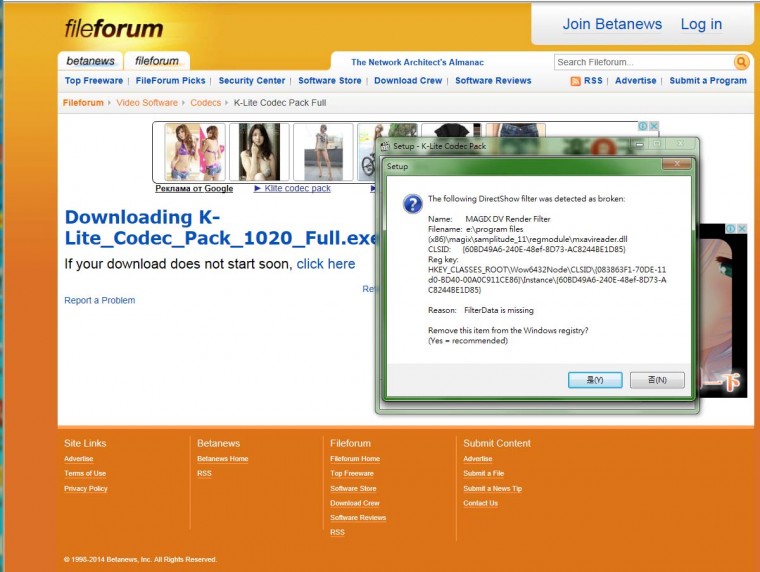Screen dimensions: 760x572
Task: Open Security Center navigation item
Action: tap(252, 81)
